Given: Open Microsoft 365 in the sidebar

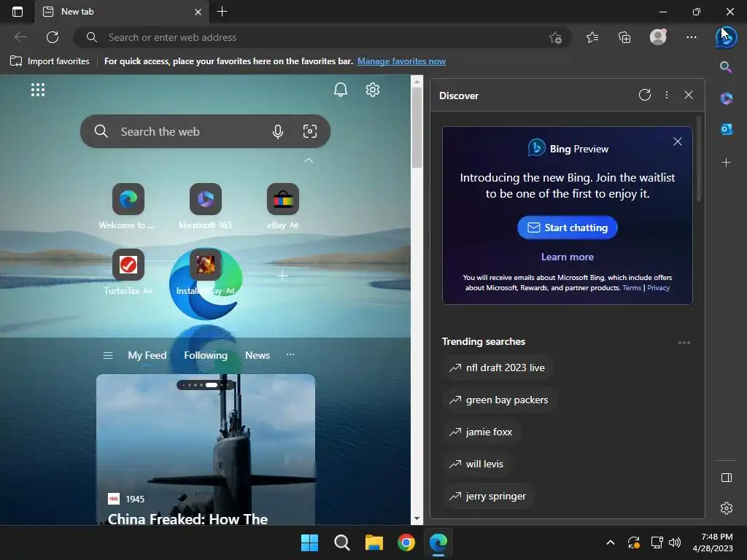Looking at the screenshot, I should click(x=726, y=98).
